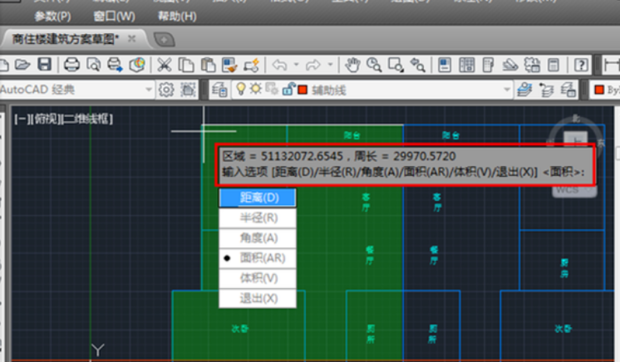Image resolution: width=620 pixels, height=362 pixels.
Task: Expand the 辅助线 layer dropdown
Action: pyautogui.click(x=507, y=90)
